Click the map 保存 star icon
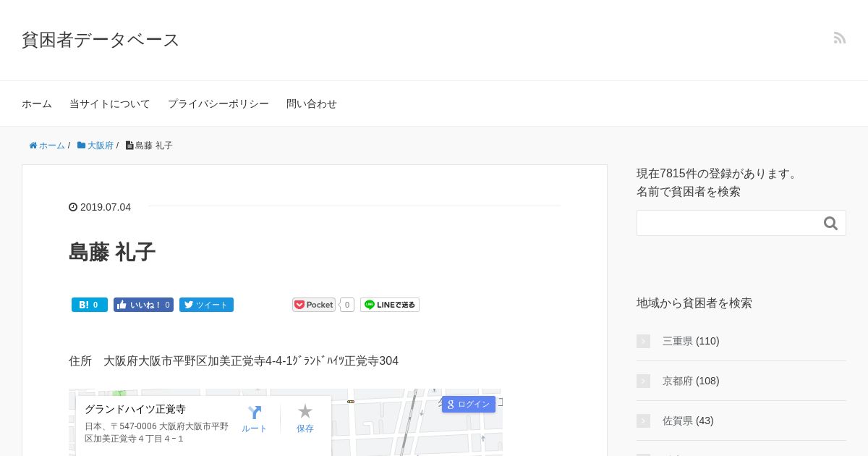The height and width of the screenshot is (456, 868). [x=305, y=412]
